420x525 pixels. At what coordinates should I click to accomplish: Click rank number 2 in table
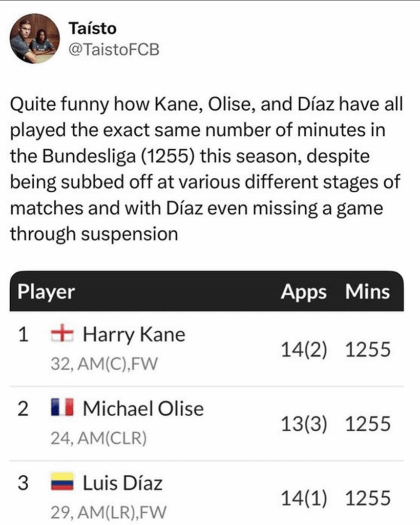22,409
